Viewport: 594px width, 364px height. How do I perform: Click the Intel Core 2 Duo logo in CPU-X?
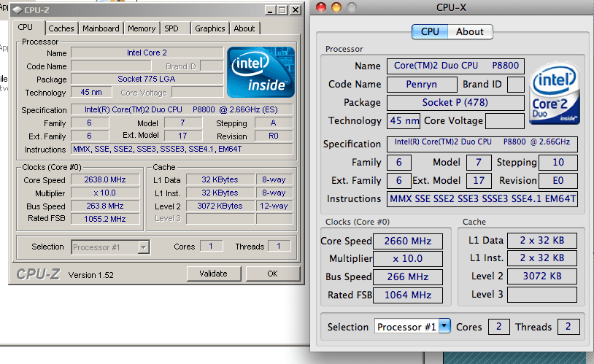554,93
